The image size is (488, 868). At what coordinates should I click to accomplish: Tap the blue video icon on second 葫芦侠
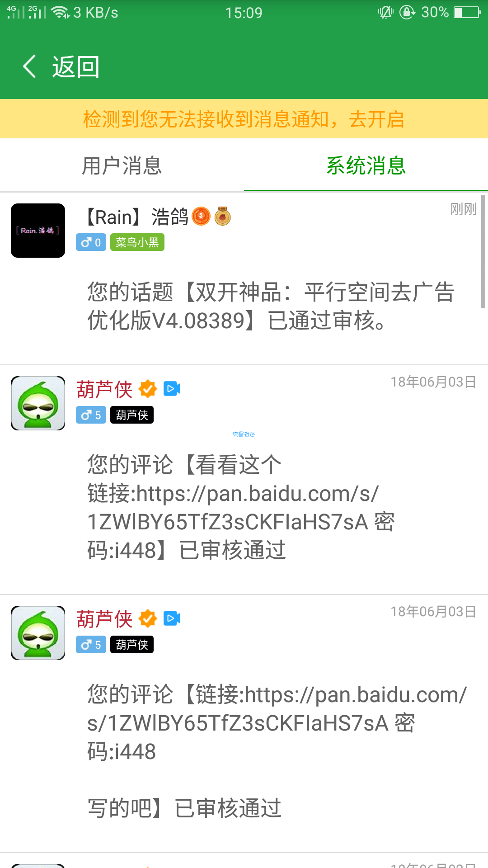172,618
